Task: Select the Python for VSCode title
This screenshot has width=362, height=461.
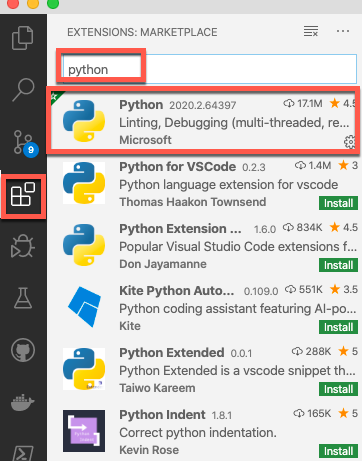Action: tap(177, 166)
